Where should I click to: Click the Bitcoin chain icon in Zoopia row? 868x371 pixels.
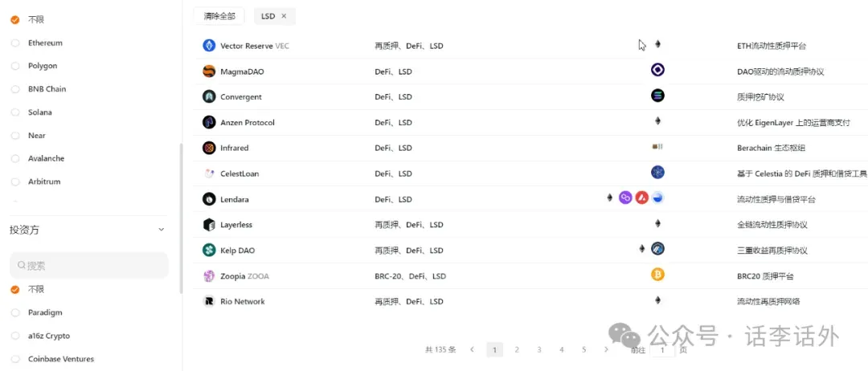click(x=657, y=275)
